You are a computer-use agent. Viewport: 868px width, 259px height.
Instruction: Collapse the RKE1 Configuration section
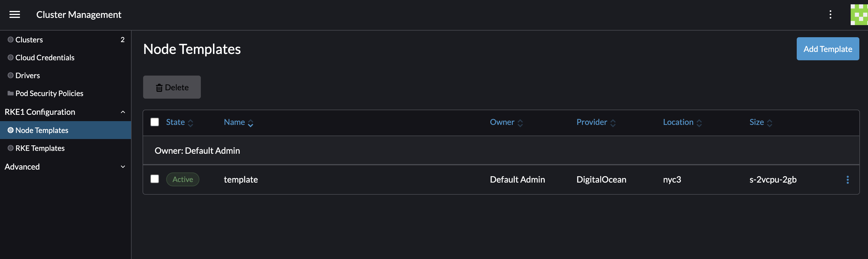coord(123,112)
